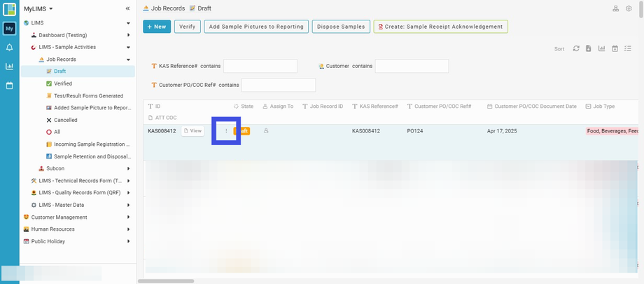The width and height of the screenshot is (644, 284).
Task: Click the assignee person icon in KAS008412 row
Action: pyautogui.click(x=266, y=131)
